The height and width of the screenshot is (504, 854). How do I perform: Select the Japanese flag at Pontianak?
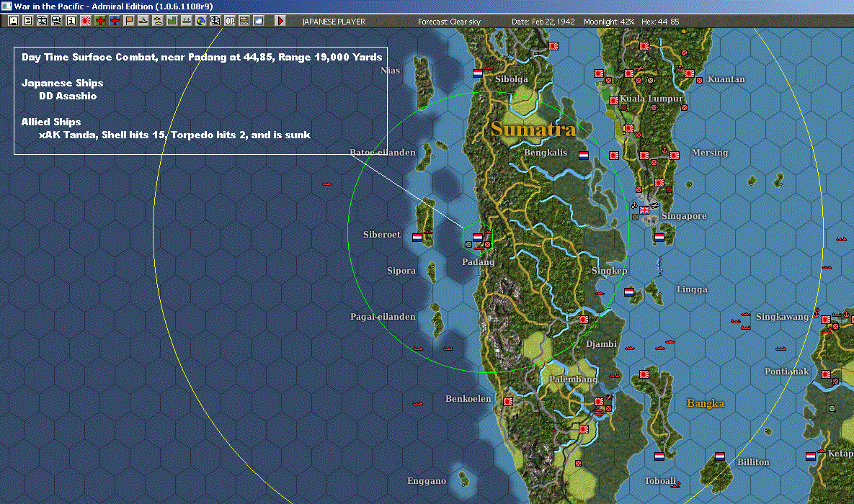tap(826, 374)
